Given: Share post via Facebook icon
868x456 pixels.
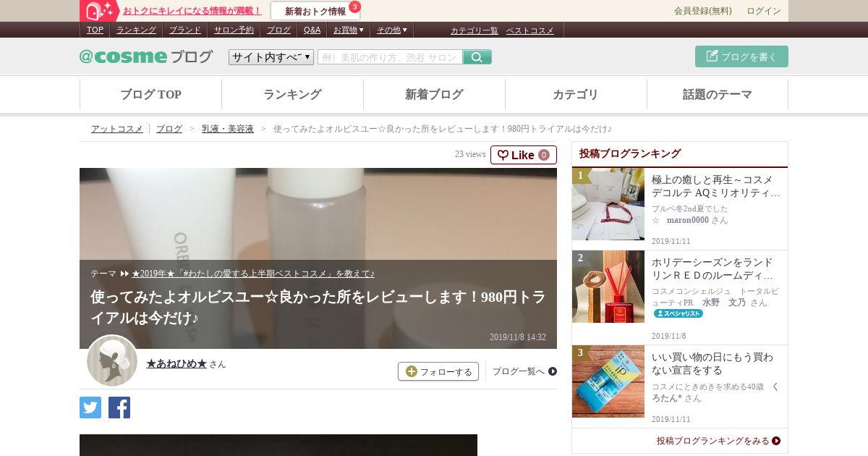Looking at the screenshot, I should click(x=119, y=408).
